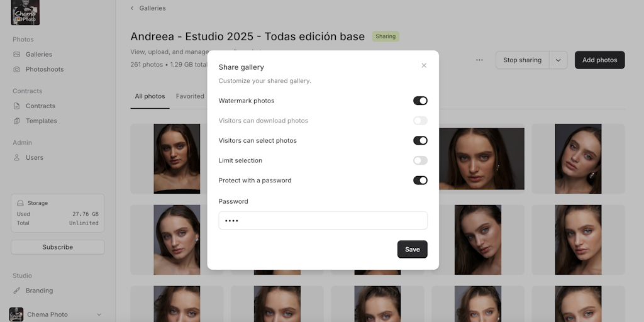Turn off Protect with a password switch
The height and width of the screenshot is (322, 644).
[x=420, y=180]
